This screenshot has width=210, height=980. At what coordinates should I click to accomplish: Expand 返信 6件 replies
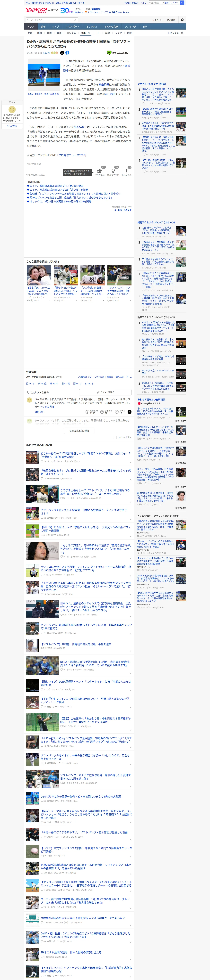[39, 412]
